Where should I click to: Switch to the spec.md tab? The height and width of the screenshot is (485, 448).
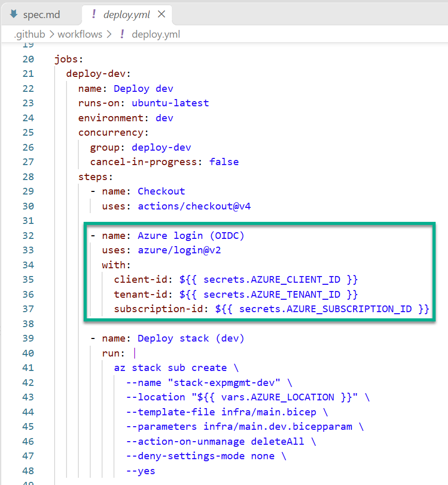click(x=41, y=14)
